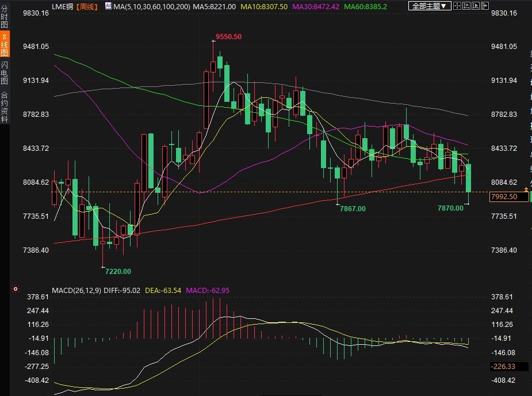Toggle the magenta MA30 line label
This screenshot has width=532, height=396.
(316, 6)
